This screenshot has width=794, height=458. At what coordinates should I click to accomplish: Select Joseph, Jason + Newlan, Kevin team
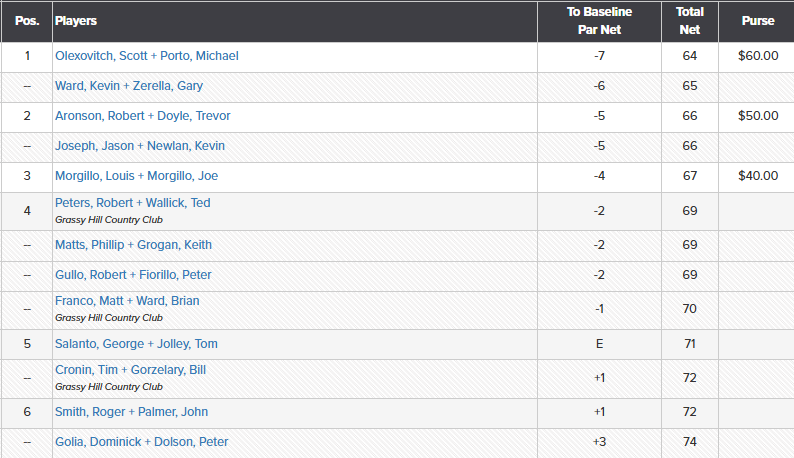[139, 146]
